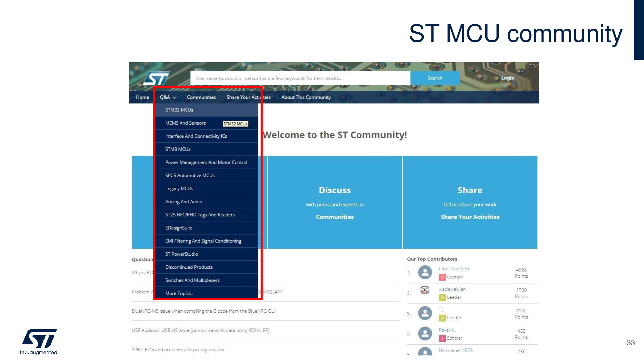Click Pavel A.'s avatar icon
The height and width of the screenshot is (362, 644).
(425, 333)
